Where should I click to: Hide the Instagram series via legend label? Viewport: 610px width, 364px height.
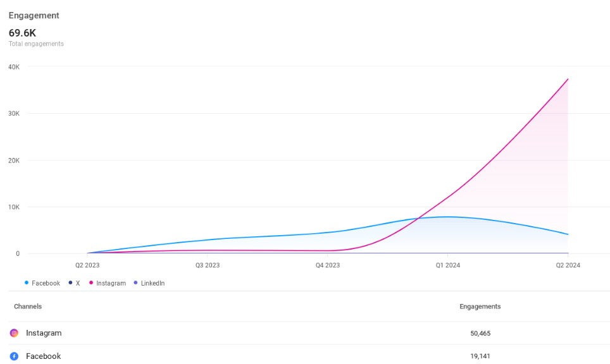coord(111,284)
